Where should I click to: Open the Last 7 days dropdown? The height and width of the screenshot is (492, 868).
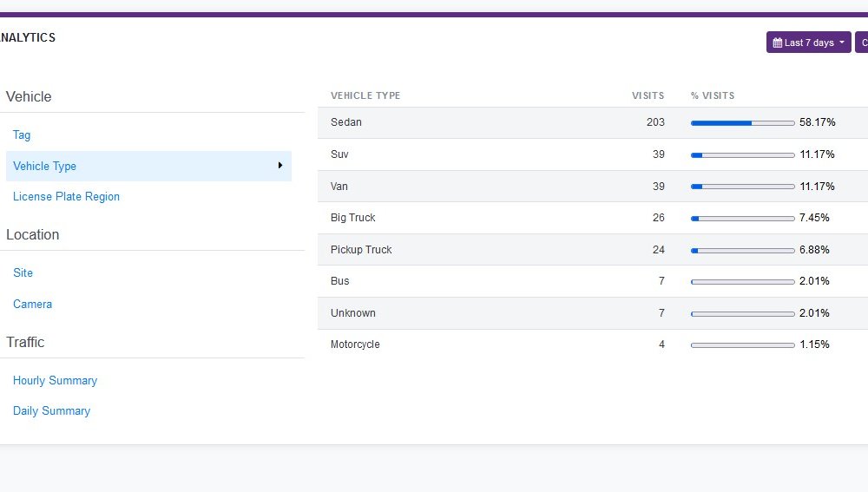pyautogui.click(x=808, y=43)
